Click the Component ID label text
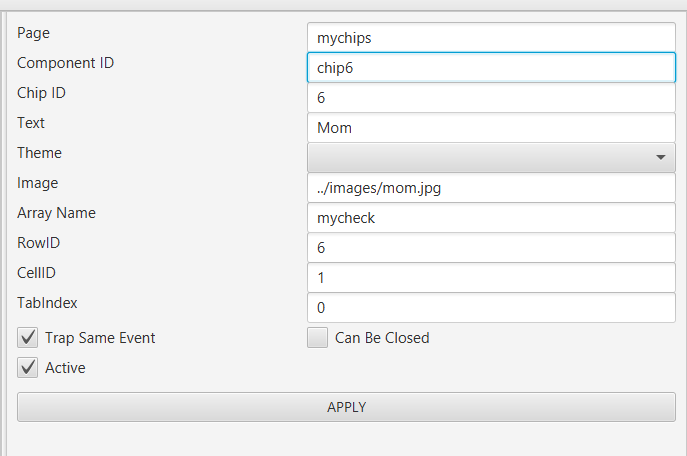 point(65,63)
